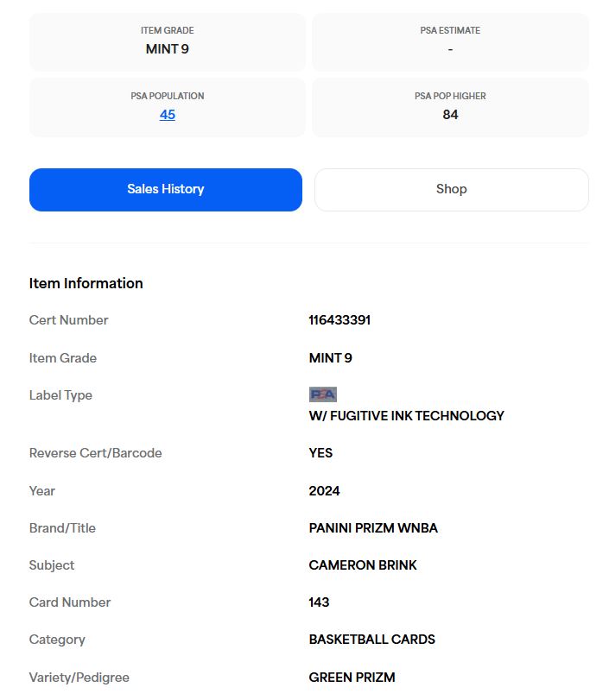Click the W/ Fugitive Ink Technology text

coord(406,416)
